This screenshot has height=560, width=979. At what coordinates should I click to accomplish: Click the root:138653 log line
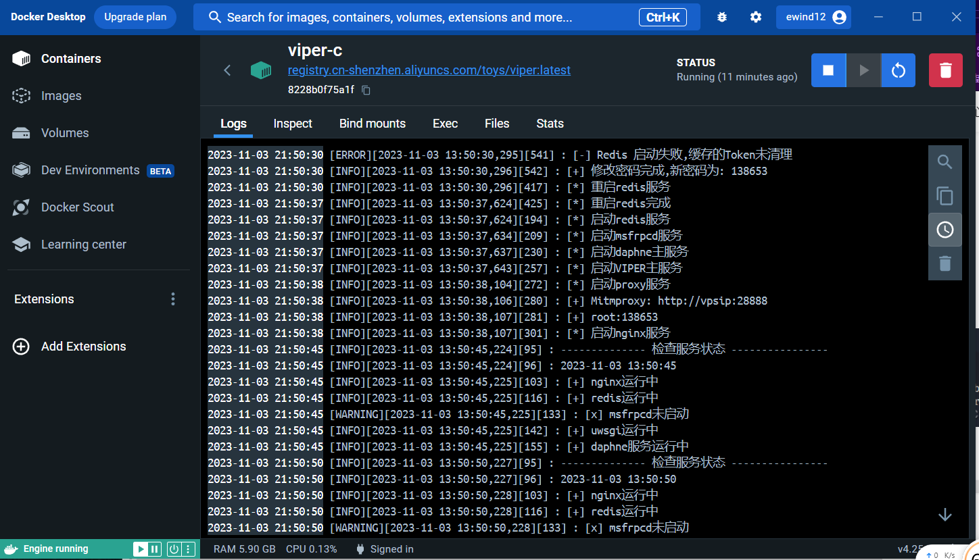433,317
